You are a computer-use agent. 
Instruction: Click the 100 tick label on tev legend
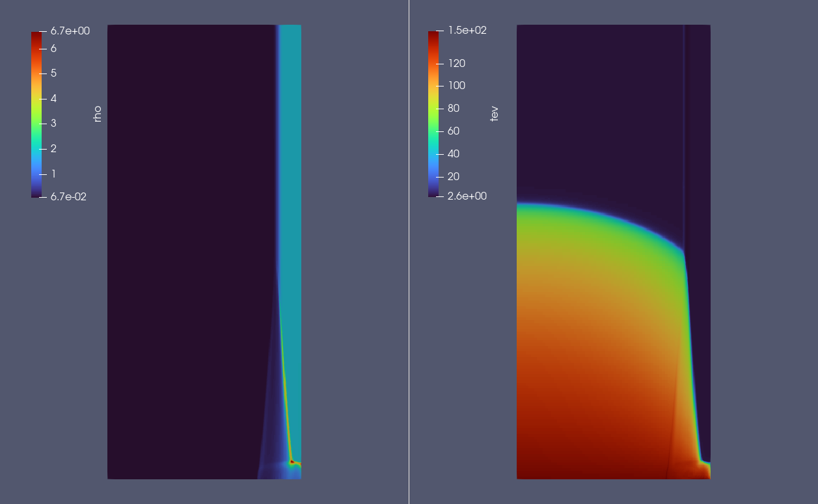pyautogui.click(x=457, y=86)
